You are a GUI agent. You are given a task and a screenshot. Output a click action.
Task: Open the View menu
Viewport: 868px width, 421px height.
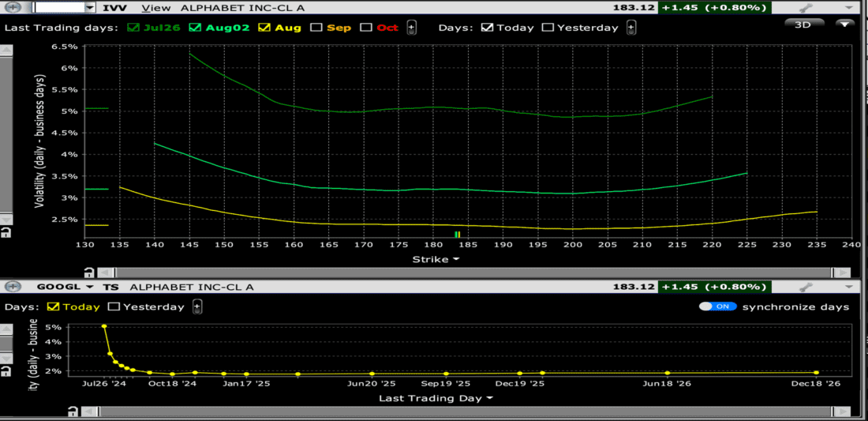click(x=155, y=8)
